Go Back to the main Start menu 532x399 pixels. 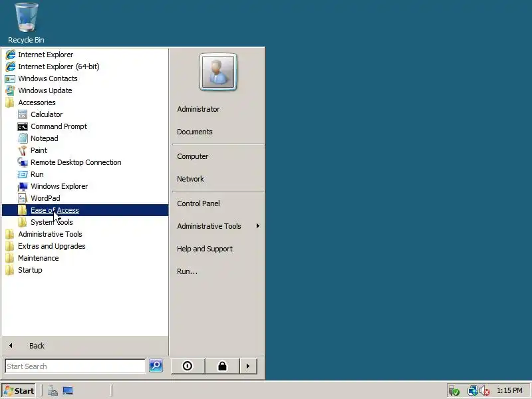click(x=85, y=346)
